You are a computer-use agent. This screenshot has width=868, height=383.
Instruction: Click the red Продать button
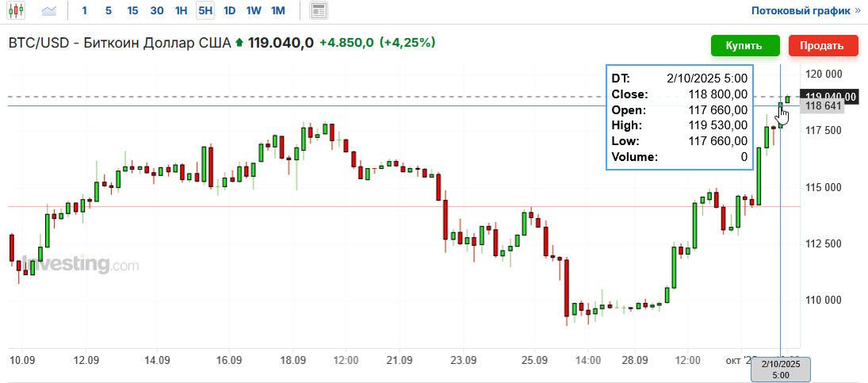point(821,46)
